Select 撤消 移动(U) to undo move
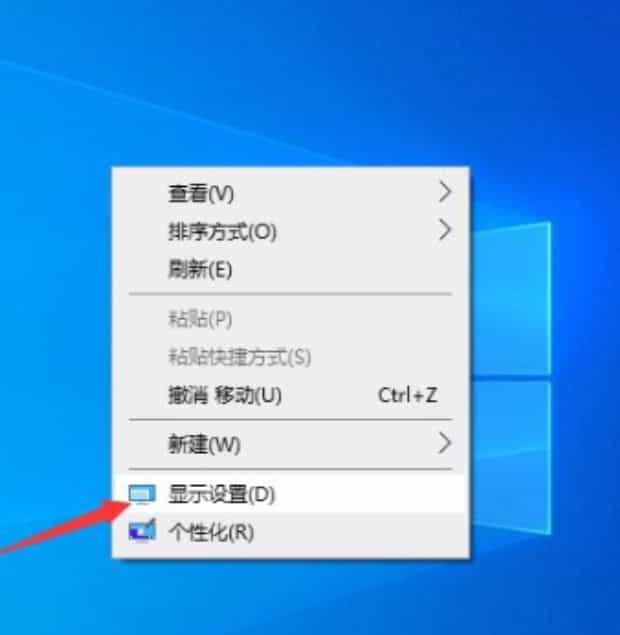Screen dimensions: 620x635 coord(291,395)
